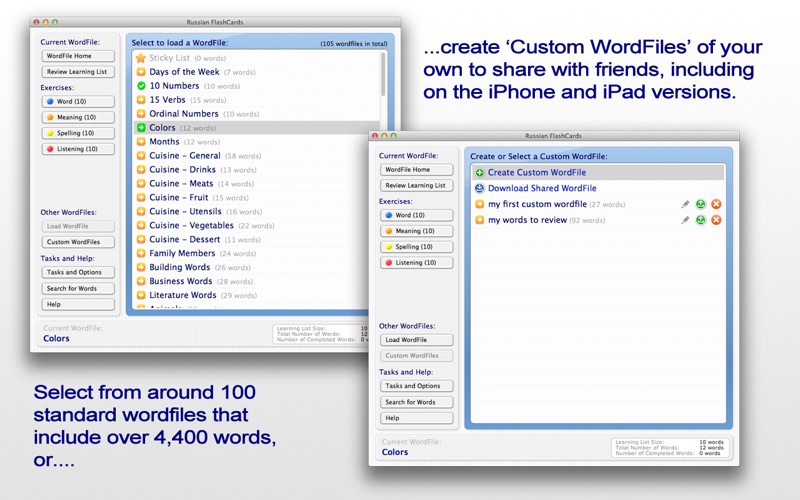Select the Months wordfile row
The width and height of the screenshot is (800, 500).
(257, 141)
